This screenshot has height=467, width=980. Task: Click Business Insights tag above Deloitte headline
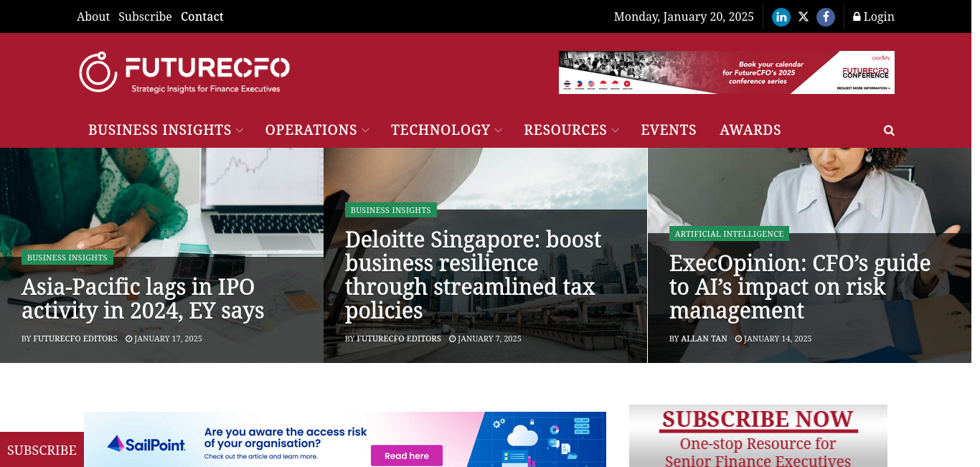[391, 210]
